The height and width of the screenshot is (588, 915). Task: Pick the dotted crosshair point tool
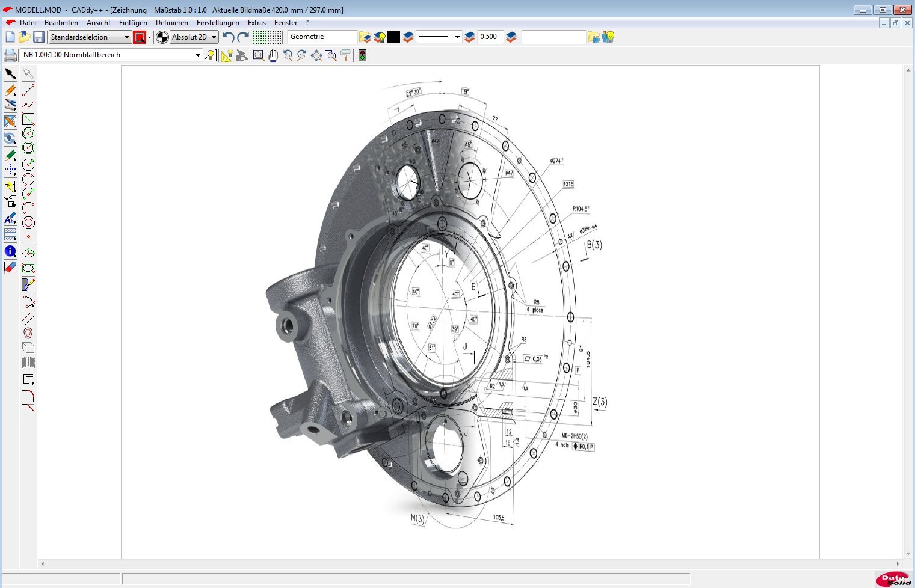point(10,171)
